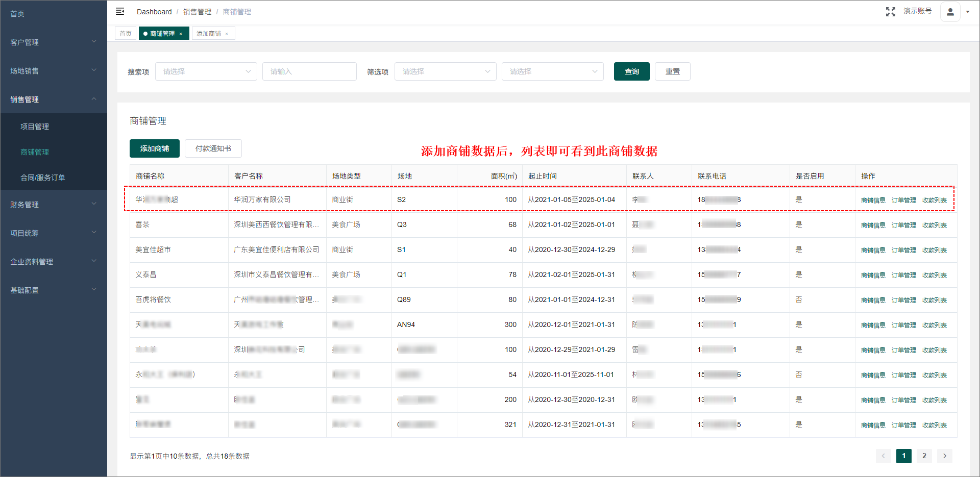Click 销售管理 in the breadcrumb
Image resolution: width=980 pixels, height=477 pixels.
click(x=197, y=12)
